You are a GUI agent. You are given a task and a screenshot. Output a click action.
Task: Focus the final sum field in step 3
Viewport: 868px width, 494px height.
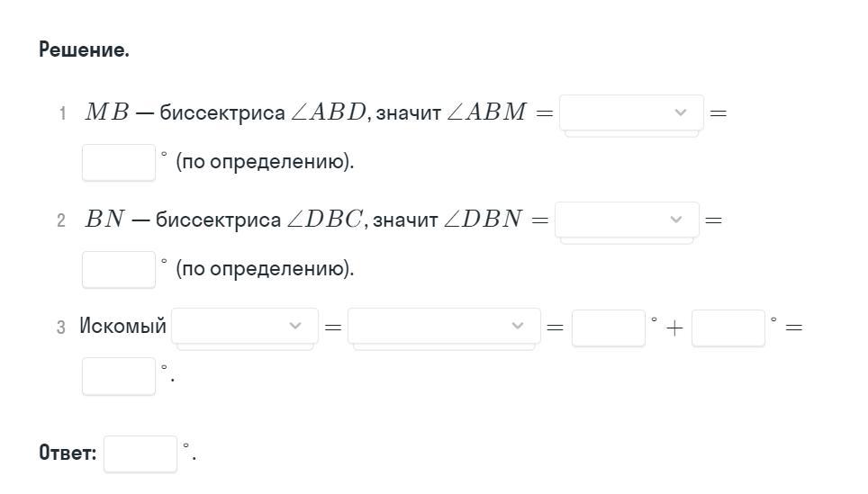(x=118, y=376)
